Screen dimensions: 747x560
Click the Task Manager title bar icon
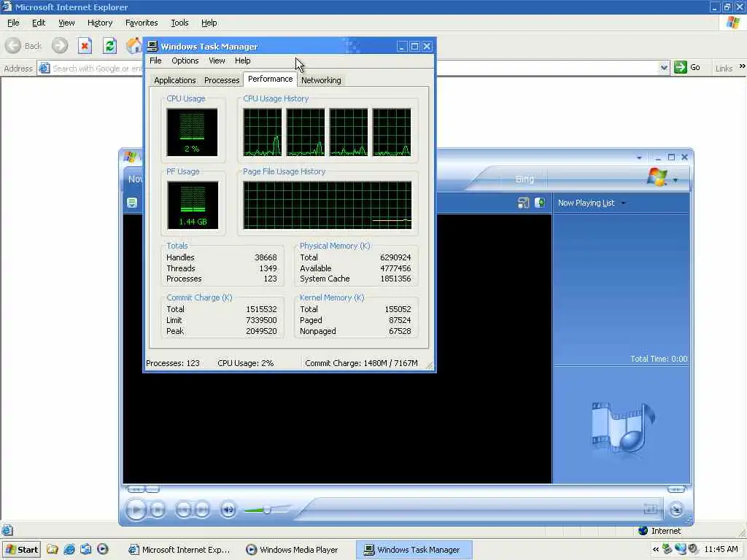[152, 46]
